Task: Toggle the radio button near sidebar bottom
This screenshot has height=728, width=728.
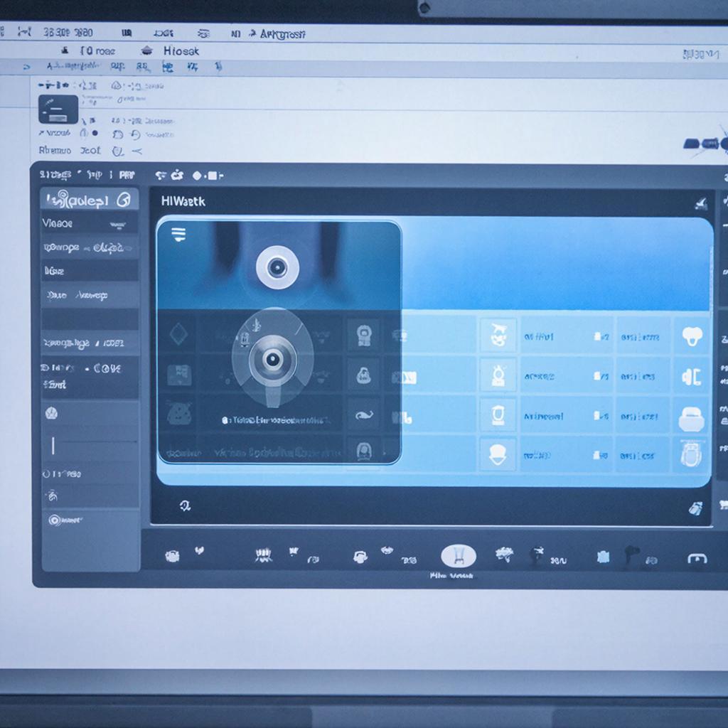Action: 46,474
